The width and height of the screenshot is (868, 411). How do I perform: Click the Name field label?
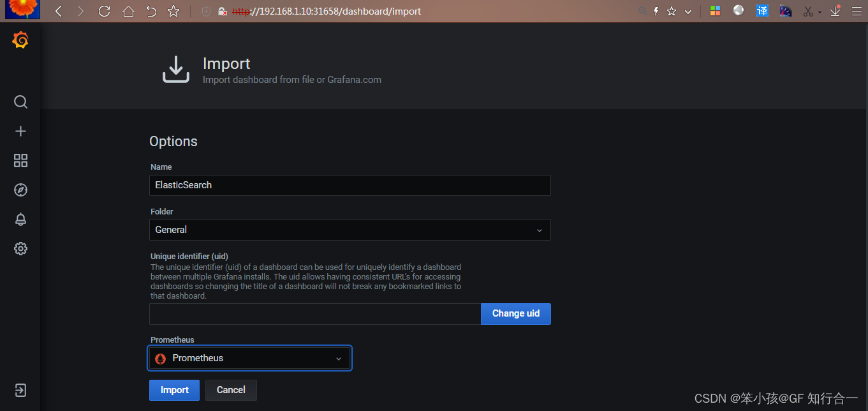click(161, 167)
